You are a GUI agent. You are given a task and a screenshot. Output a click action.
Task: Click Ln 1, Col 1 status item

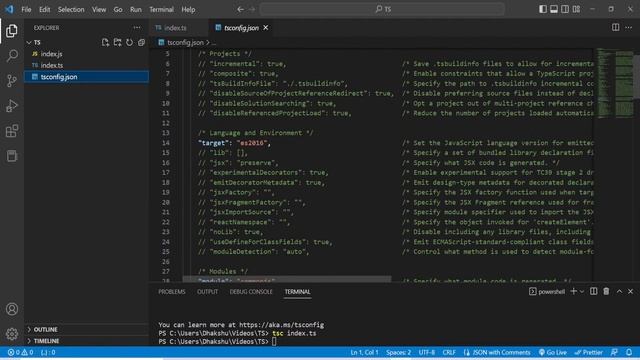click(364, 352)
